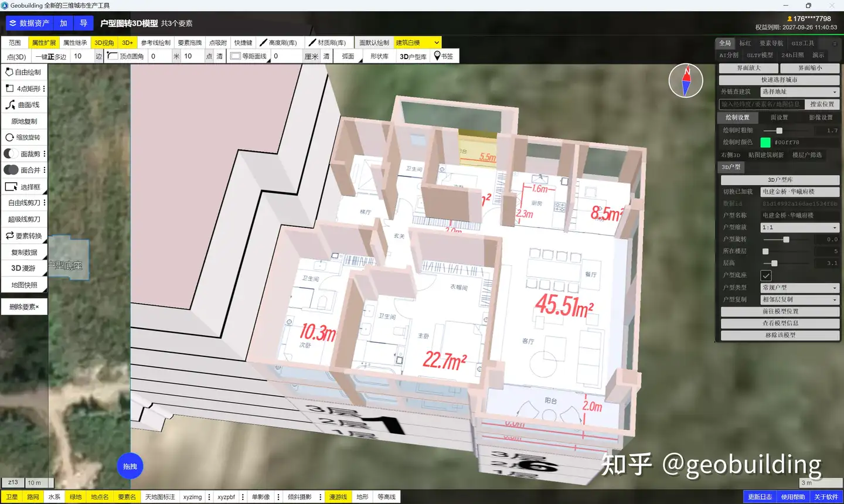Click the 快速选择城市 button
This screenshot has height=504, width=844.
(x=779, y=80)
